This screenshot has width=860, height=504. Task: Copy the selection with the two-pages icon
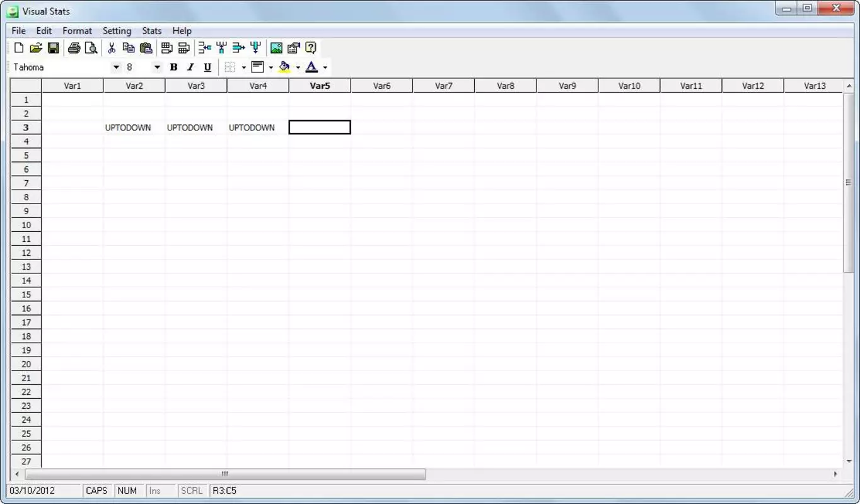coord(129,48)
